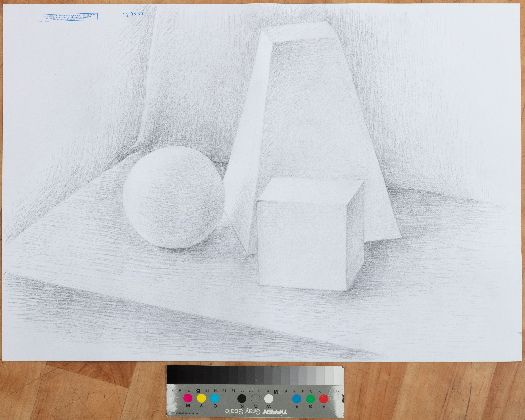Click the darkest black step of gray scale
This screenshot has height=420, width=525.
pyautogui.click(x=172, y=374)
